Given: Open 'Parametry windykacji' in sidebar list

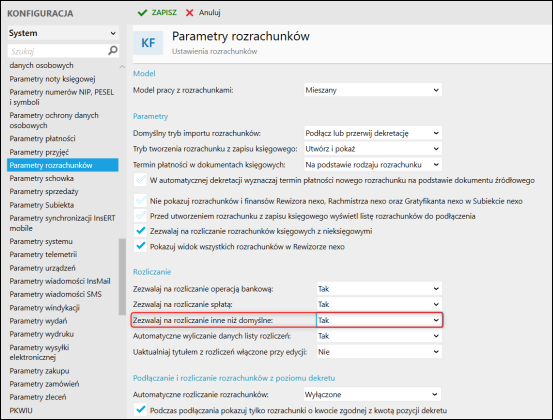Looking at the screenshot, I should click(x=44, y=308).
